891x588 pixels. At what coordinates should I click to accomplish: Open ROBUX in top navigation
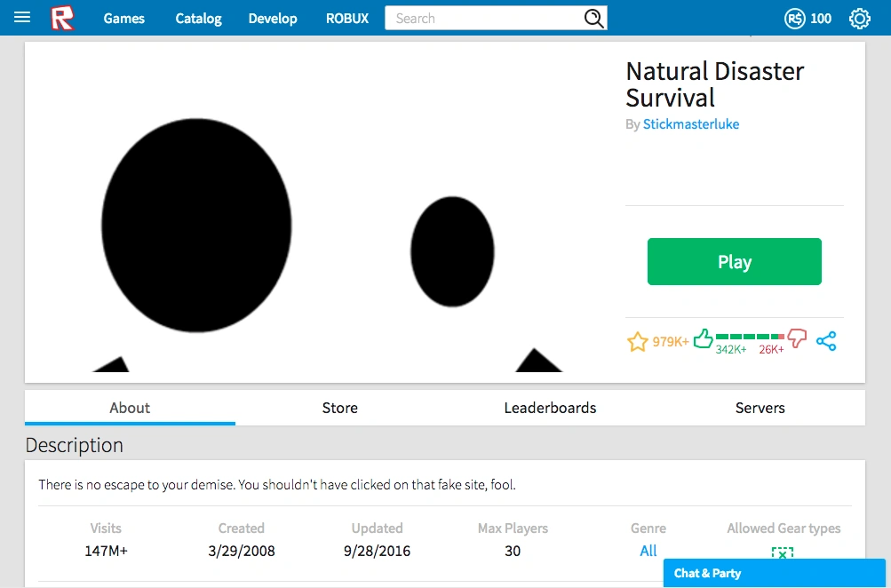pos(347,18)
